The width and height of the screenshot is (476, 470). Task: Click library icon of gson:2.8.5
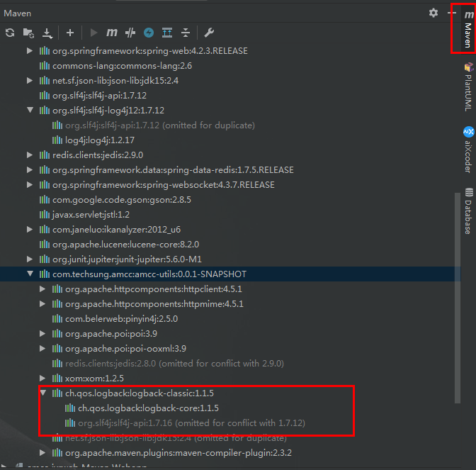tap(45, 200)
